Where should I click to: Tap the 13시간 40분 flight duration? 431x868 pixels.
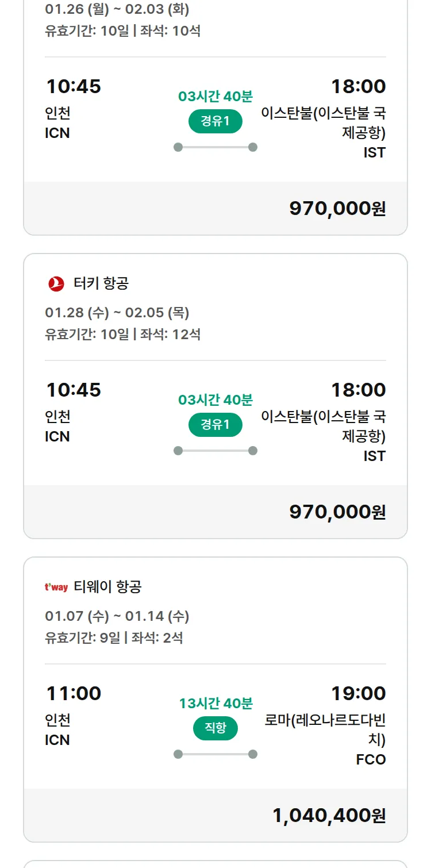coord(215,703)
